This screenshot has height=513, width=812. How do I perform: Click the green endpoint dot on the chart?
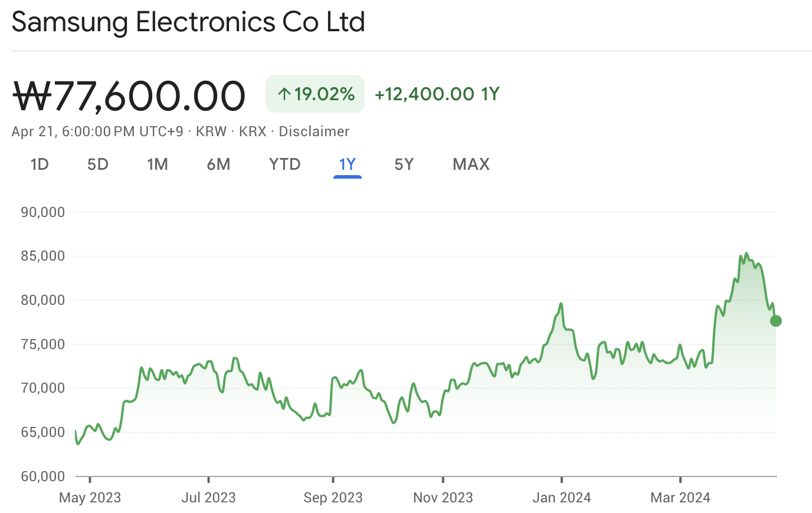pos(776,321)
